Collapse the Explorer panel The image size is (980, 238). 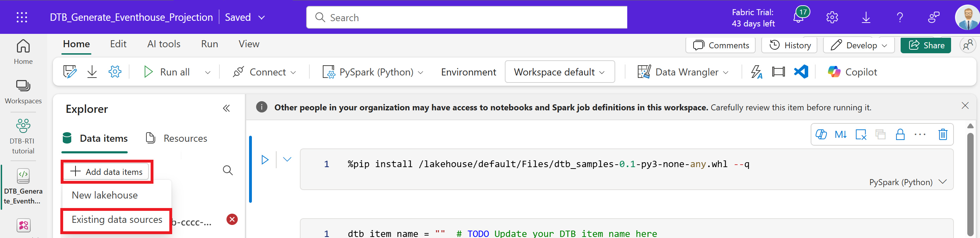click(226, 109)
